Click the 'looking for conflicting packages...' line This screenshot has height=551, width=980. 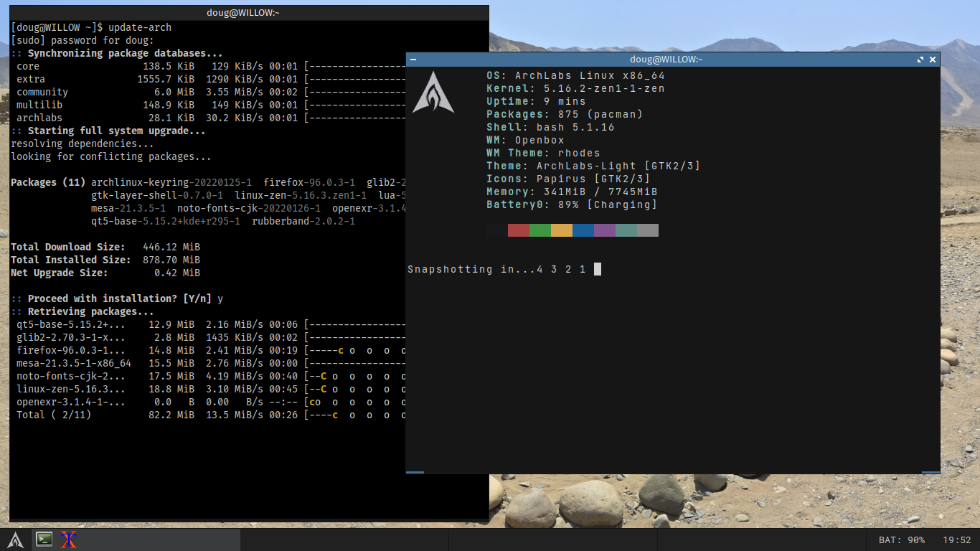click(x=111, y=156)
